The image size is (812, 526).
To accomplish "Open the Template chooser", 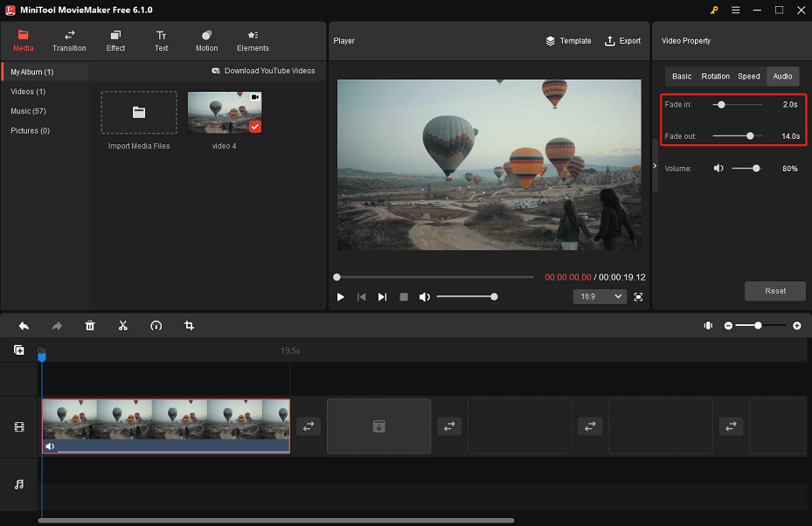I will (568, 41).
